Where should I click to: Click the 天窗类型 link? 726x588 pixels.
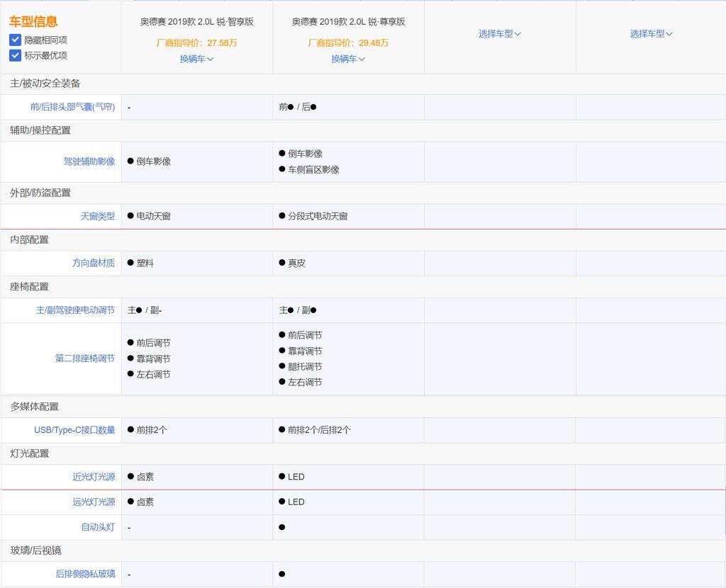[x=98, y=216]
